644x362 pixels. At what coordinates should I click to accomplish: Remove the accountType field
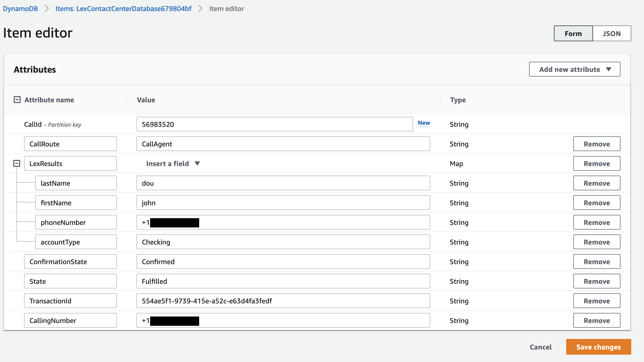point(596,242)
